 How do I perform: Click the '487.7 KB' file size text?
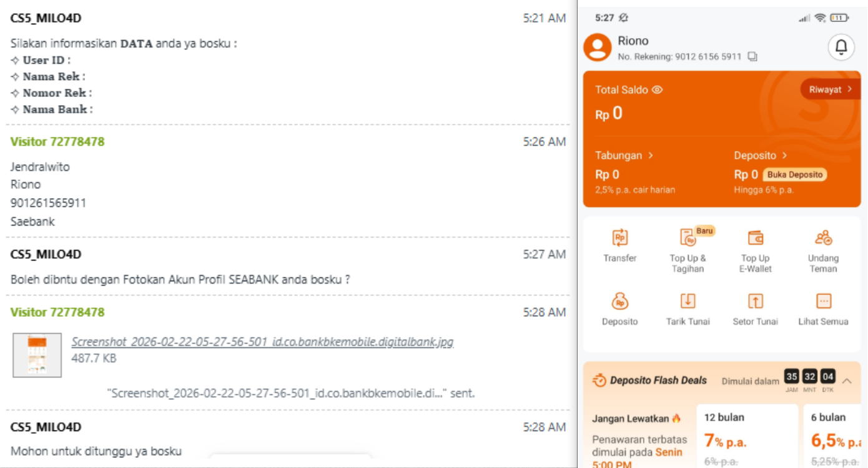click(94, 358)
